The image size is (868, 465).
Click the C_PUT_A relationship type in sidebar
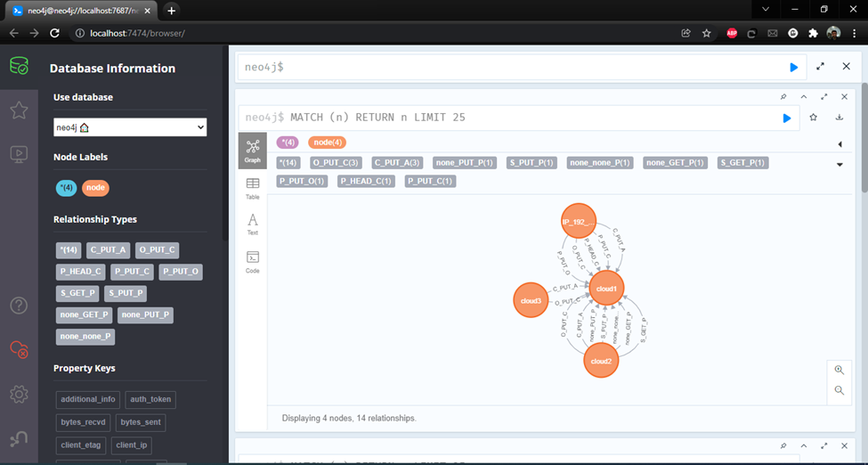(110, 250)
